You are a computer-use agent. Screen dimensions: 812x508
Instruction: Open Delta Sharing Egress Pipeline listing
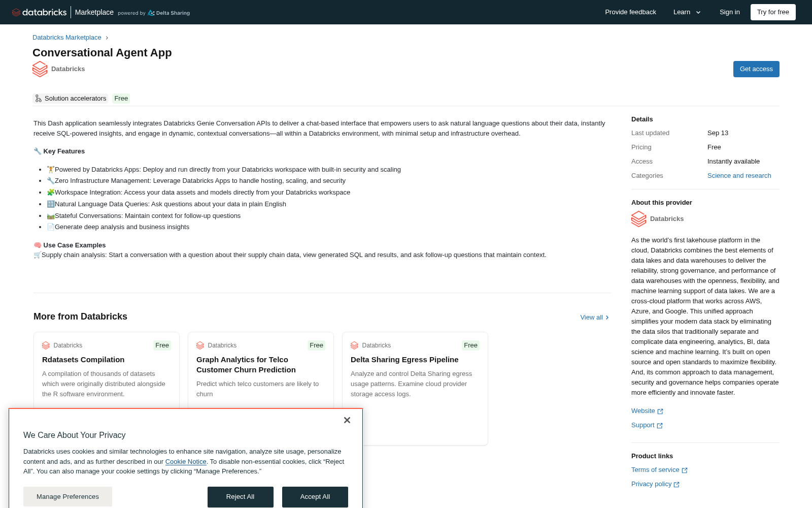pos(404,360)
